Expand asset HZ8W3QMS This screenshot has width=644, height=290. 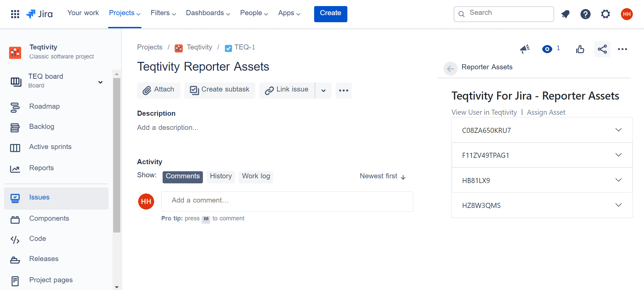[542, 205]
